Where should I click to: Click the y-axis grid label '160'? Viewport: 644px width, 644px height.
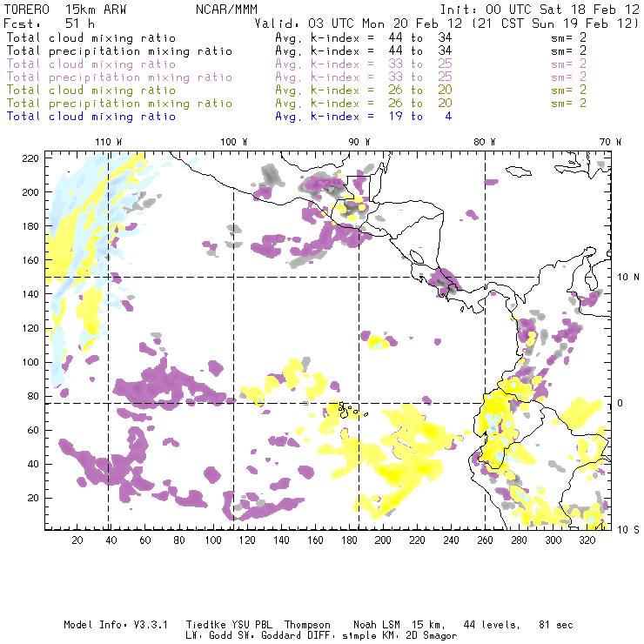(x=30, y=260)
